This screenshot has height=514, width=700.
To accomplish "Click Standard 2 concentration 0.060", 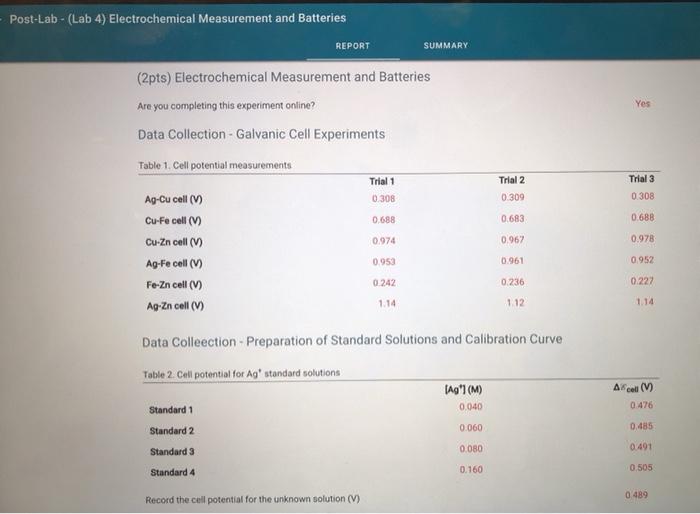I will [471, 428].
